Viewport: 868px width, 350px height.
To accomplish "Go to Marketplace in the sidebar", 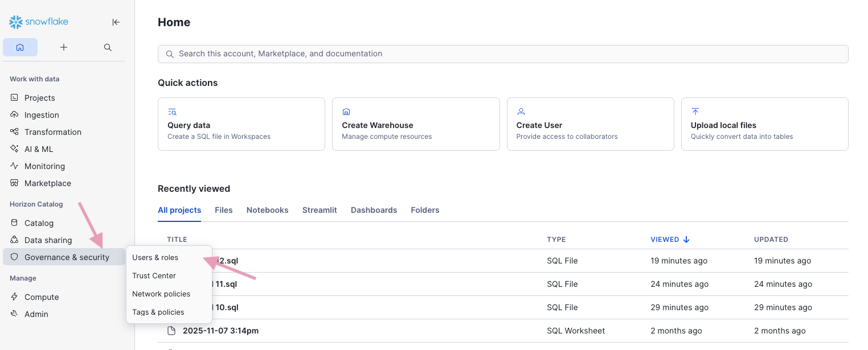I will pos(47,183).
